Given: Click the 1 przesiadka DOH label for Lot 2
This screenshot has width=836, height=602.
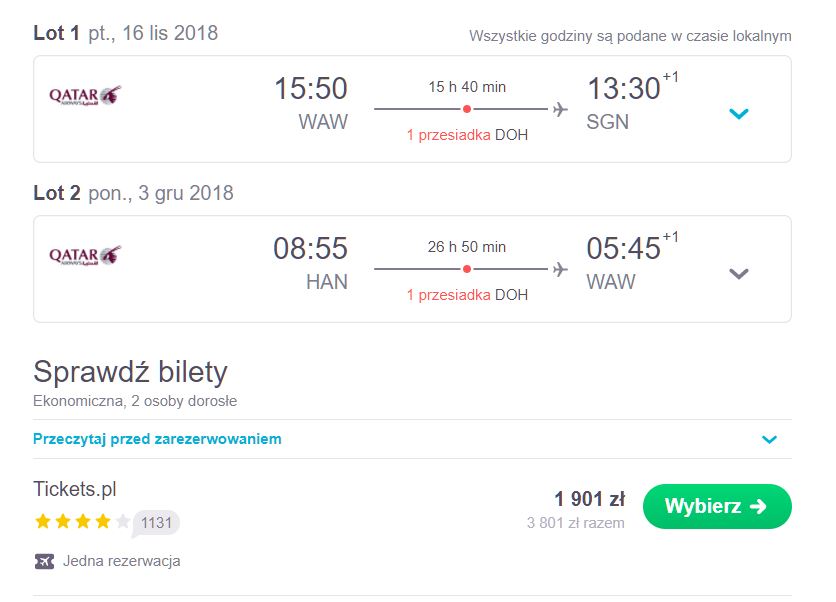Looking at the screenshot, I should (x=467, y=295).
